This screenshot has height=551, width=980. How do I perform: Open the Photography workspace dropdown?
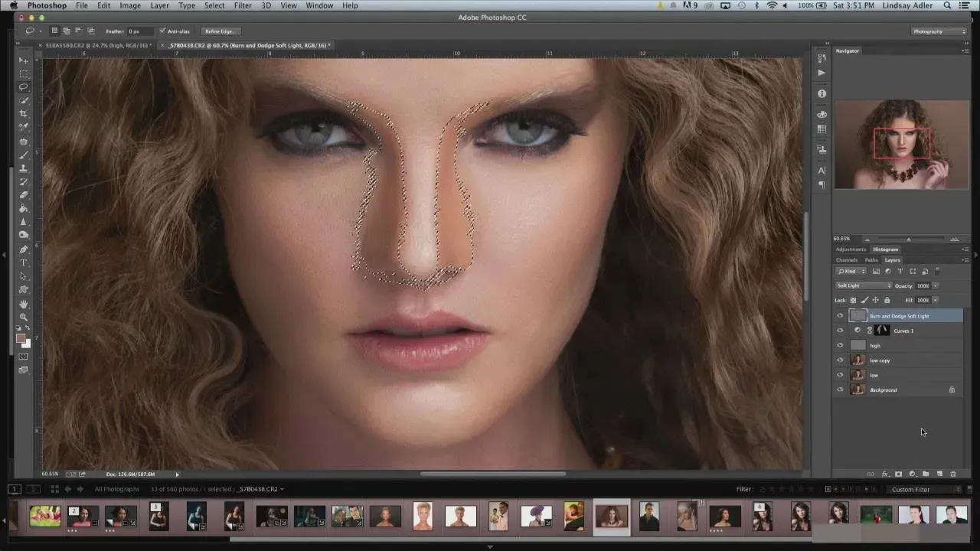pyautogui.click(x=939, y=31)
